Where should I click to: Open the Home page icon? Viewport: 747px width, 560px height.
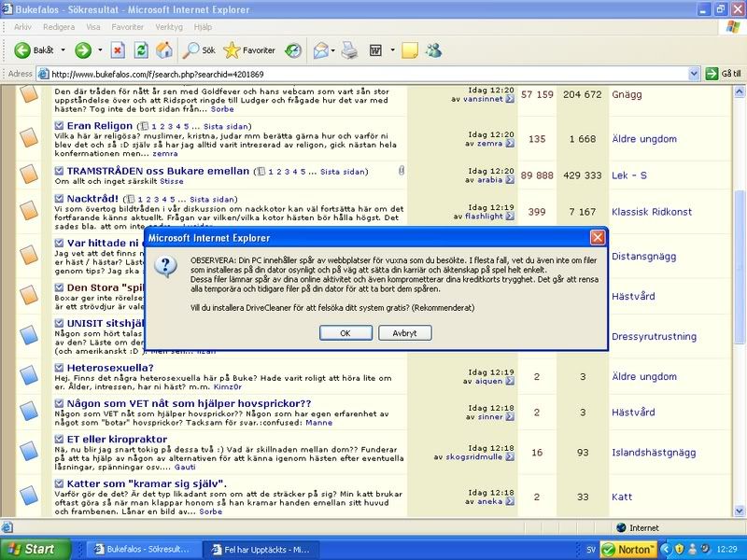[x=164, y=50]
